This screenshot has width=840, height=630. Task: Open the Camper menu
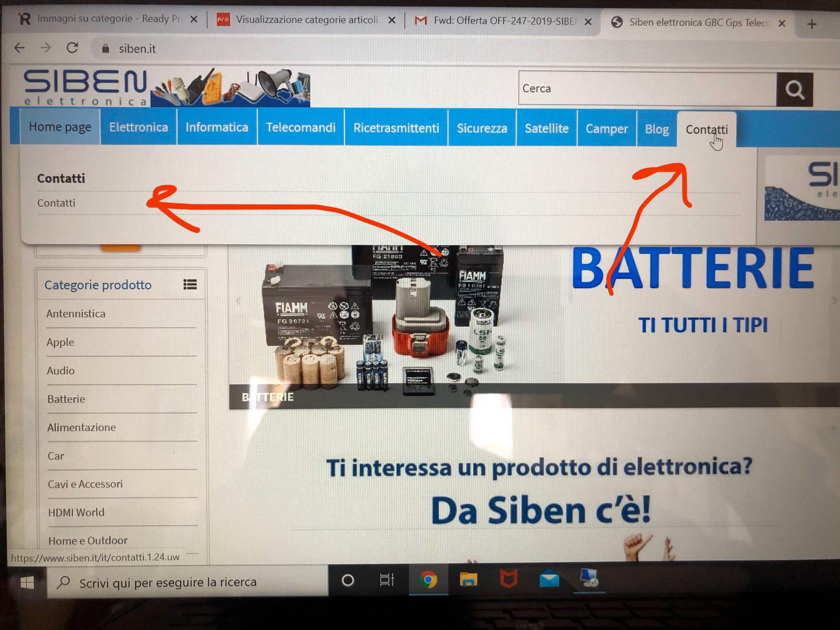pyautogui.click(x=607, y=129)
